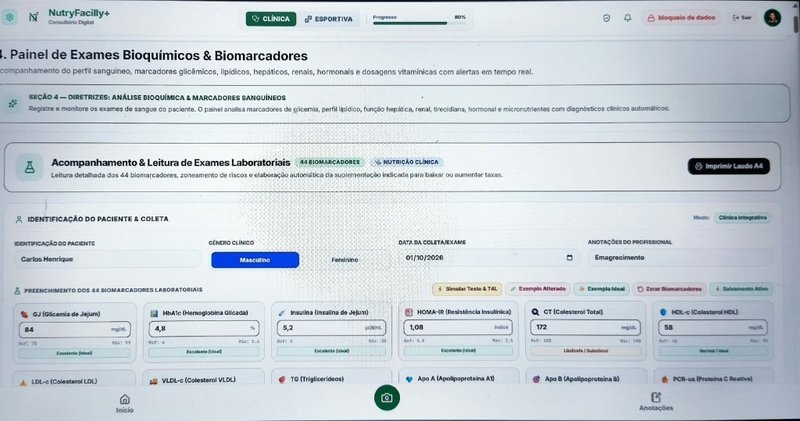Click the NutryFacilly+ logo icon

pos(34,17)
